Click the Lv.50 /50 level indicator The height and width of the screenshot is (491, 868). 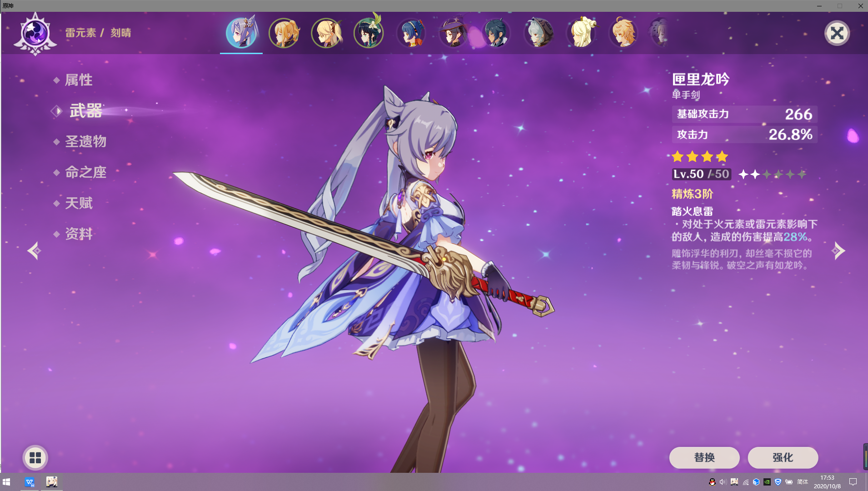point(701,174)
